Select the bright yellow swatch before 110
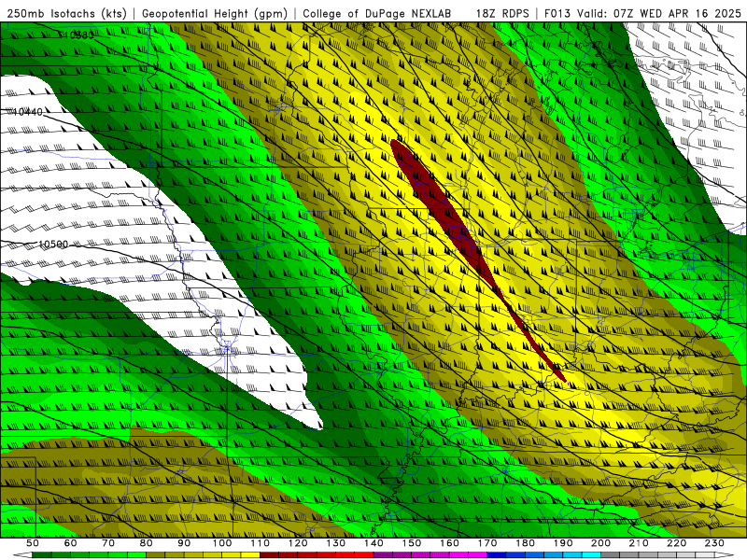747x560 pixels. 250,555
